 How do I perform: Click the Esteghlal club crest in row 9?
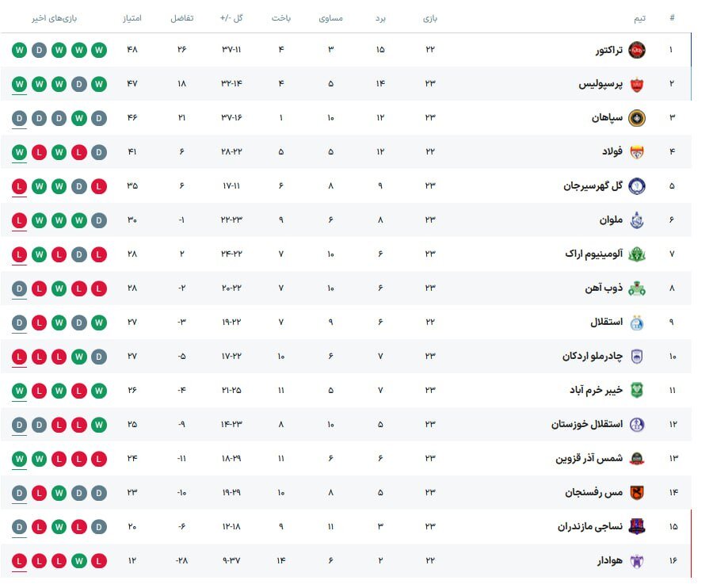click(637, 323)
